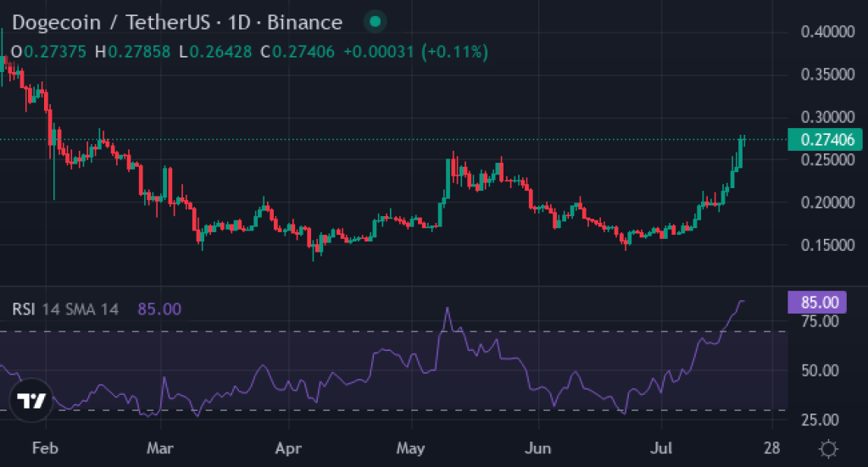Click the green market status dot

click(x=375, y=22)
